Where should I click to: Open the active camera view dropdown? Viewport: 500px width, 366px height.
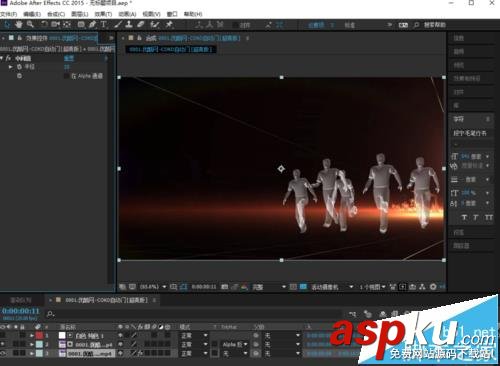pos(332,287)
